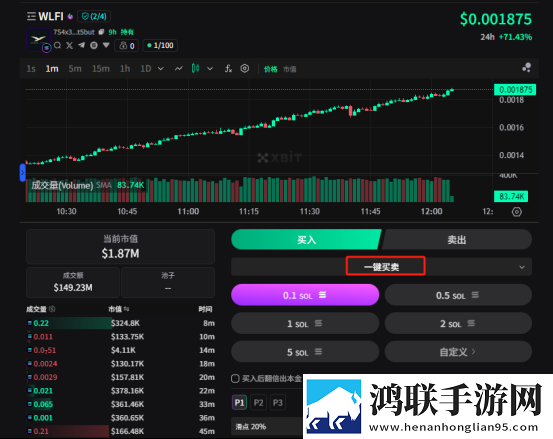Expand the chart style chevron after candlestick icon
The height and width of the screenshot is (439, 553).
click(x=210, y=68)
